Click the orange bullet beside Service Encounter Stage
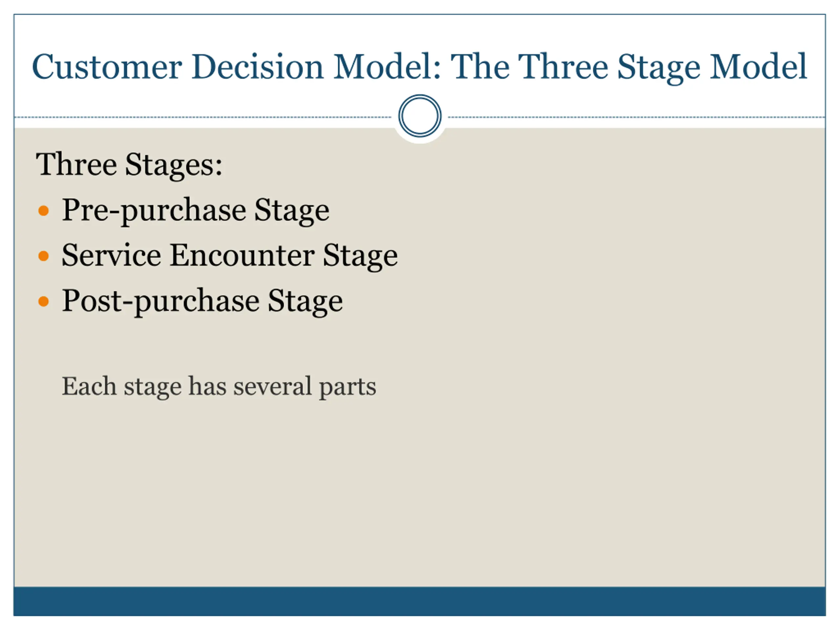Screen dimensions: 840x630 click(x=44, y=256)
